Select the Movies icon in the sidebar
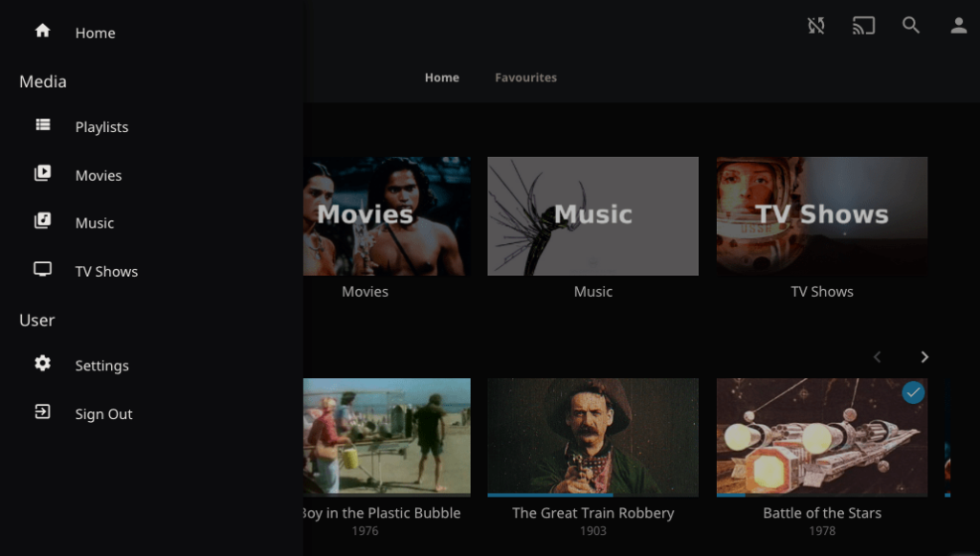Image resolution: width=980 pixels, height=556 pixels. point(42,174)
